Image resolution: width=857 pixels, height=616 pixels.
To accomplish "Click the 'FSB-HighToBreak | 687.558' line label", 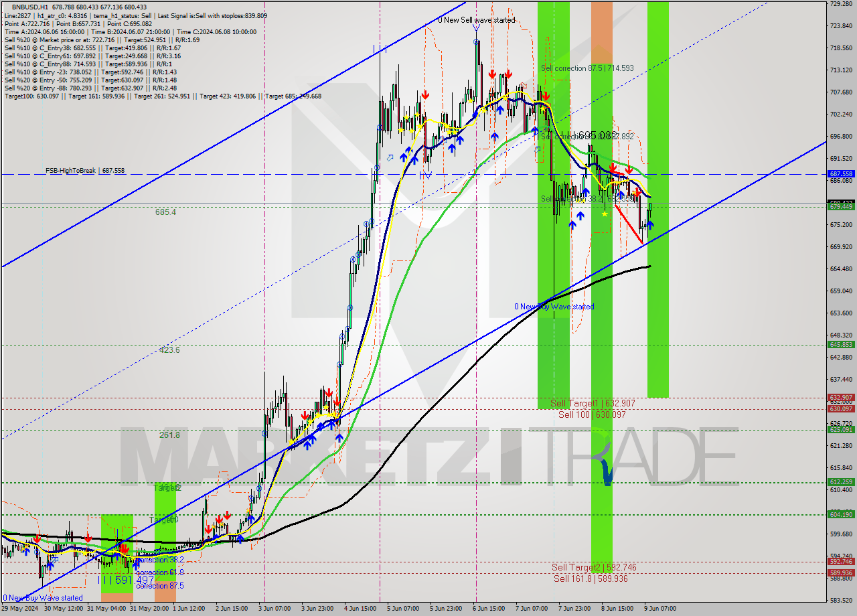I will click(x=86, y=171).
